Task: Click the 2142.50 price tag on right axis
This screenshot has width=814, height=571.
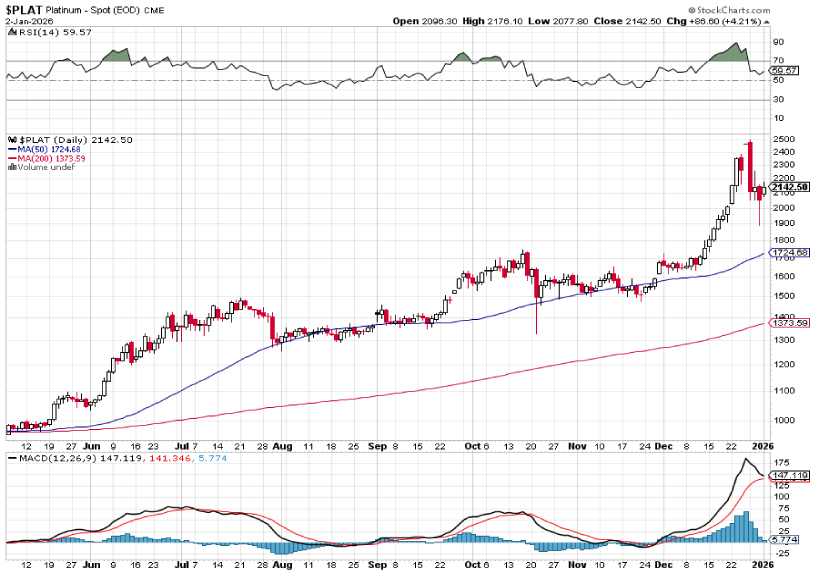Action: [789, 186]
